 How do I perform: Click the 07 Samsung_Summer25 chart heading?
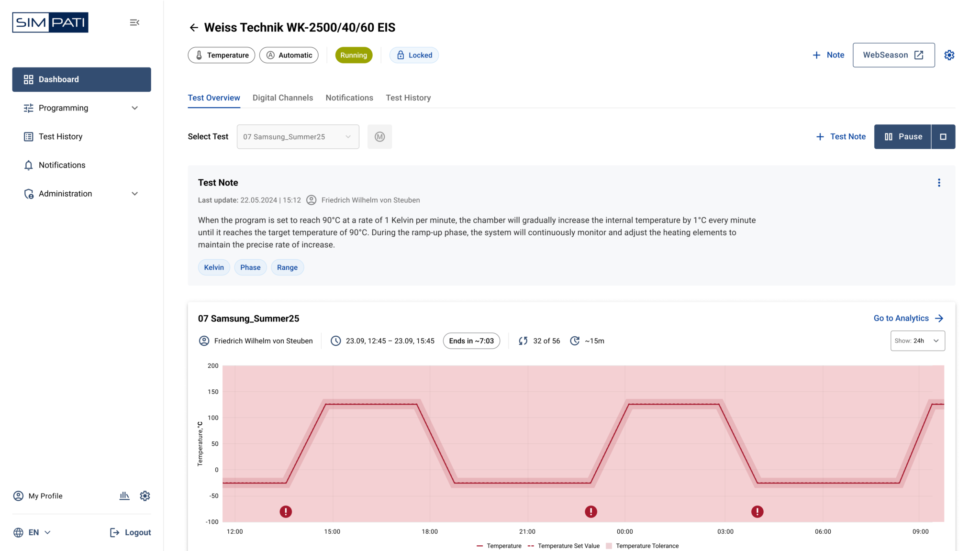249,319
